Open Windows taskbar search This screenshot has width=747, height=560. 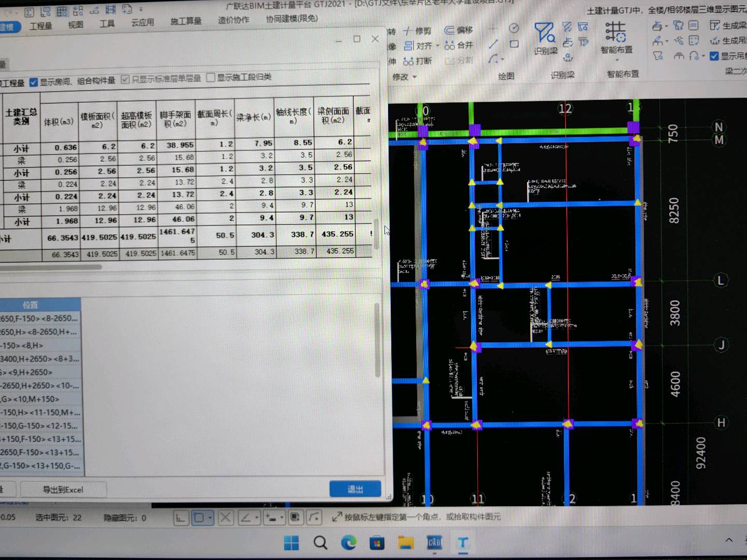[x=321, y=543]
